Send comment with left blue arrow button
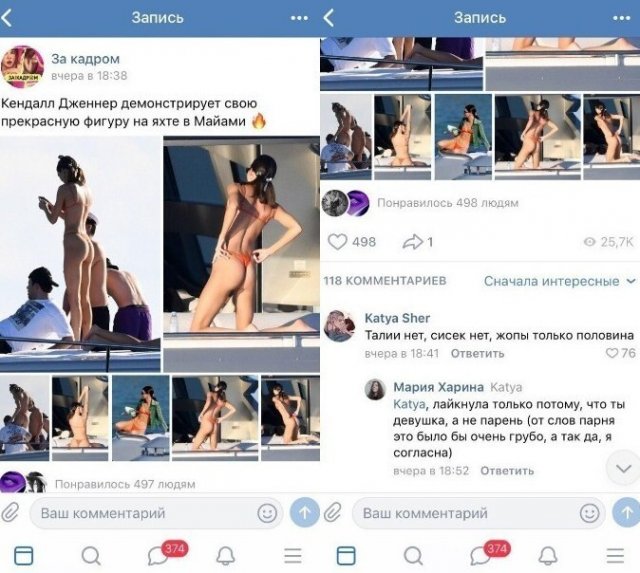The height and width of the screenshot is (573, 640). pyautogui.click(x=304, y=513)
